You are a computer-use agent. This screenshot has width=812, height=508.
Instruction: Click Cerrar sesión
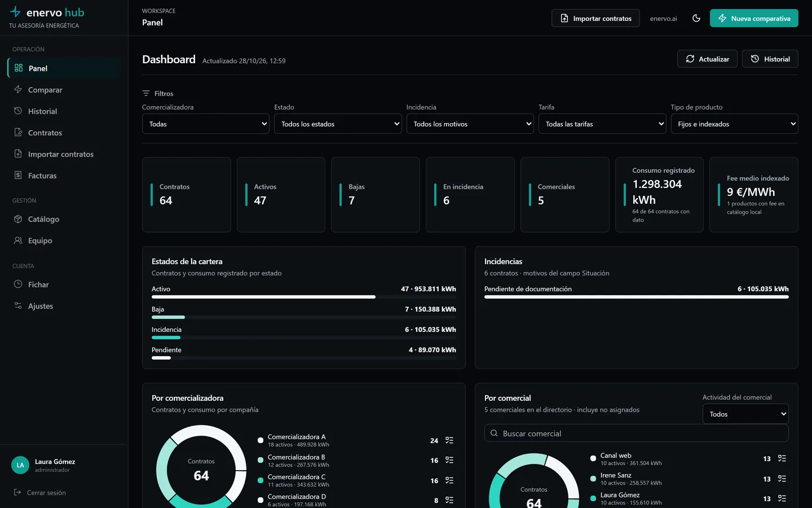(46, 493)
